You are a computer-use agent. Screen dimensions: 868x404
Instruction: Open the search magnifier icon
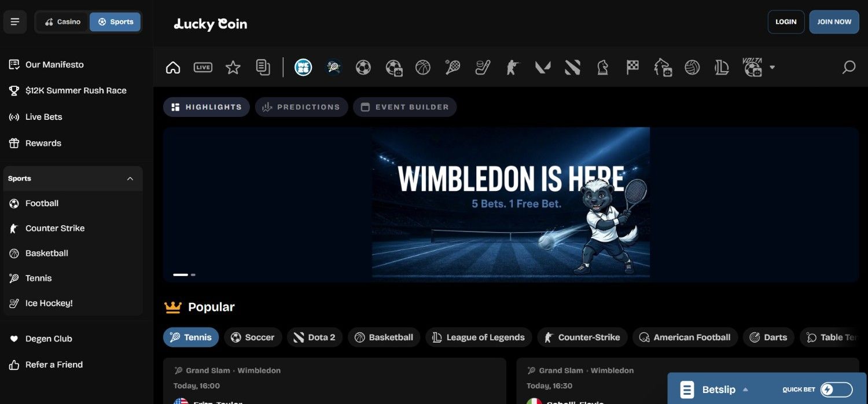point(848,68)
